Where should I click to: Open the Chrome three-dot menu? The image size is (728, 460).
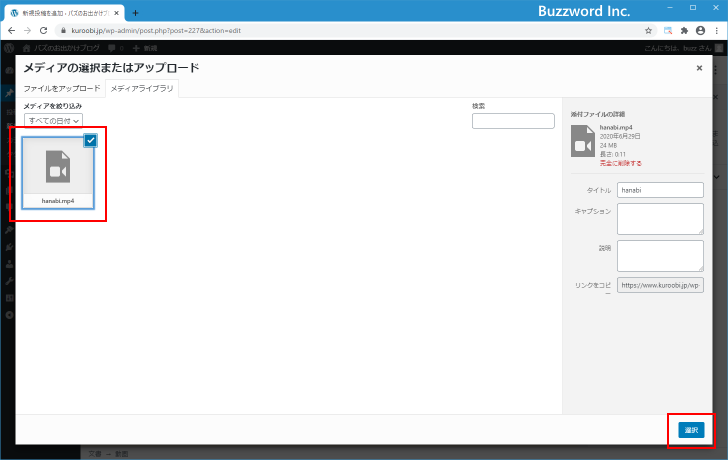(x=716, y=31)
